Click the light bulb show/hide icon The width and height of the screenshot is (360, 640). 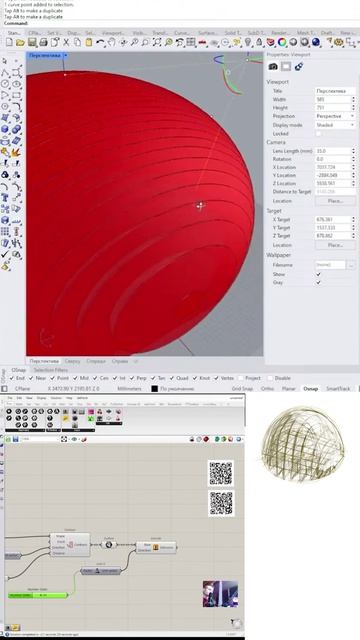(x=247, y=42)
